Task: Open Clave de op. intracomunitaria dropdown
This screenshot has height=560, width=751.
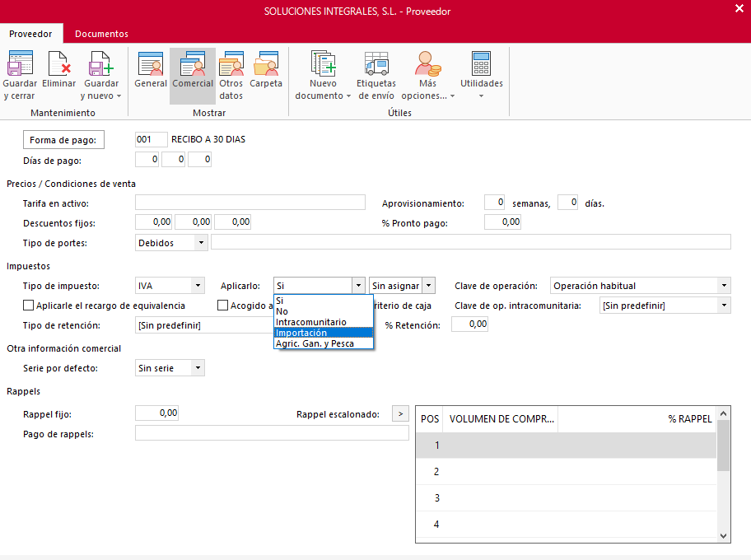Action: (x=724, y=306)
